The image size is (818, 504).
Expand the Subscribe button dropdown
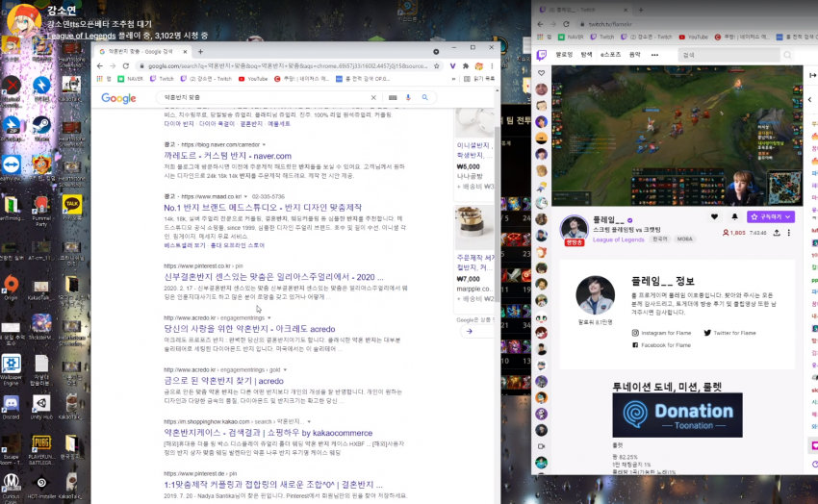click(x=788, y=216)
